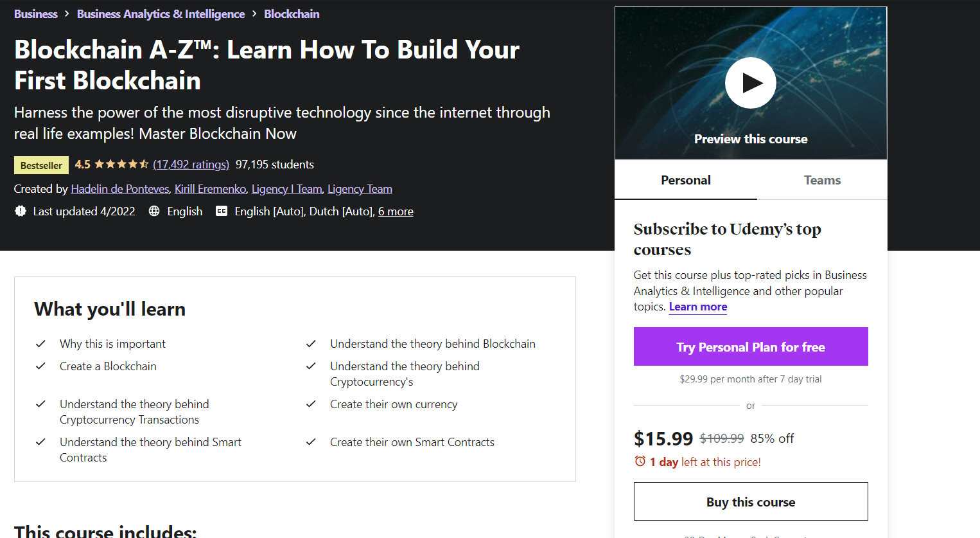This screenshot has height=538, width=980.
Task: Open Kirill Eremenko instructor profile
Action: point(210,188)
